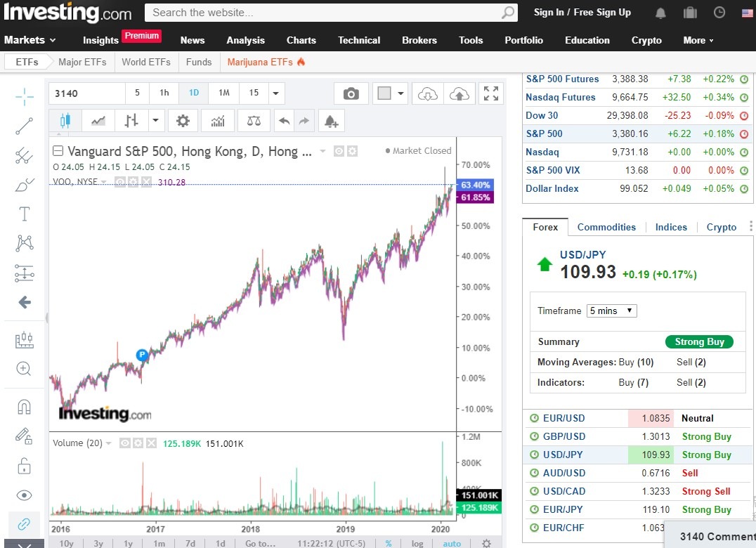This screenshot has height=548, width=756.
Task: Switch to the Crypto quotes tab
Action: (722, 227)
